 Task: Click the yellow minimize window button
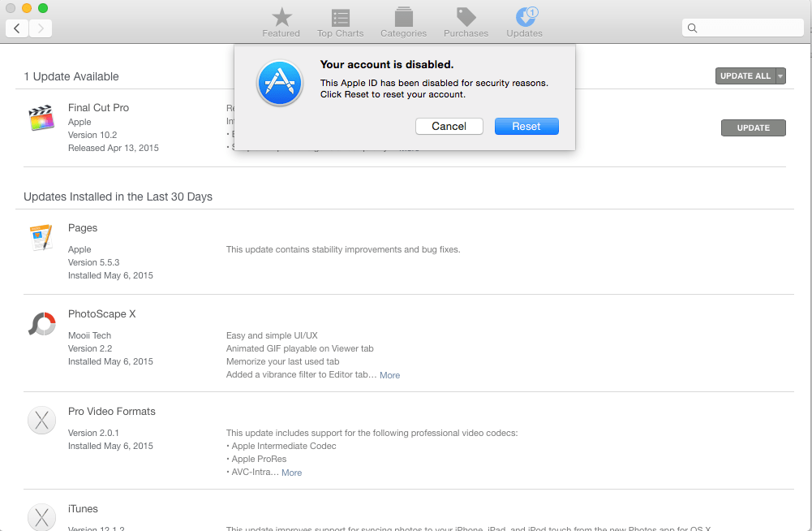click(x=27, y=8)
